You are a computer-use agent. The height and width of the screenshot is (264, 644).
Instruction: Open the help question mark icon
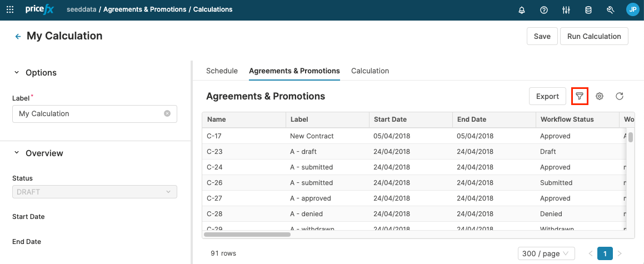point(544,10)
